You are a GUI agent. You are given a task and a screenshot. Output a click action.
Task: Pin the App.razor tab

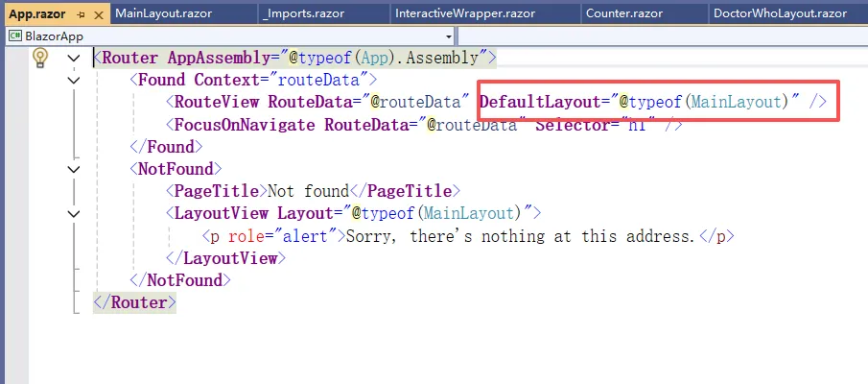pyautogui.click(x=81, y=15)
